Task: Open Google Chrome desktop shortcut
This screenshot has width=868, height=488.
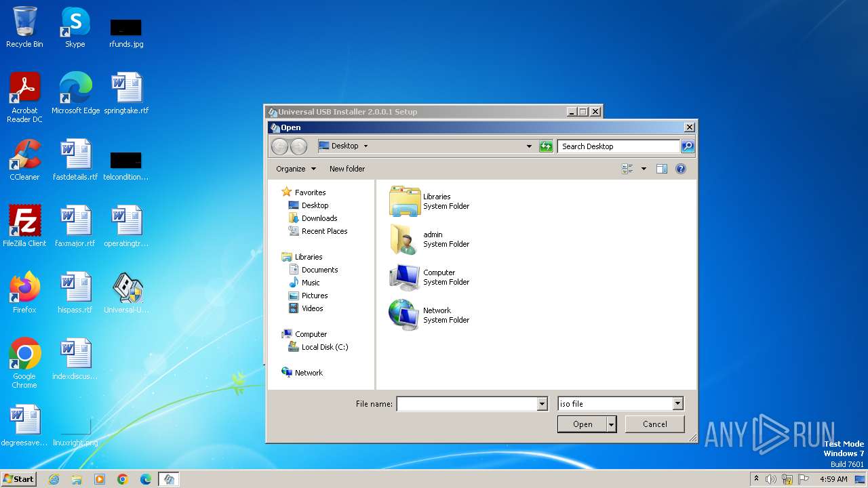Action: pyautogui.click(x=24, y=363)
